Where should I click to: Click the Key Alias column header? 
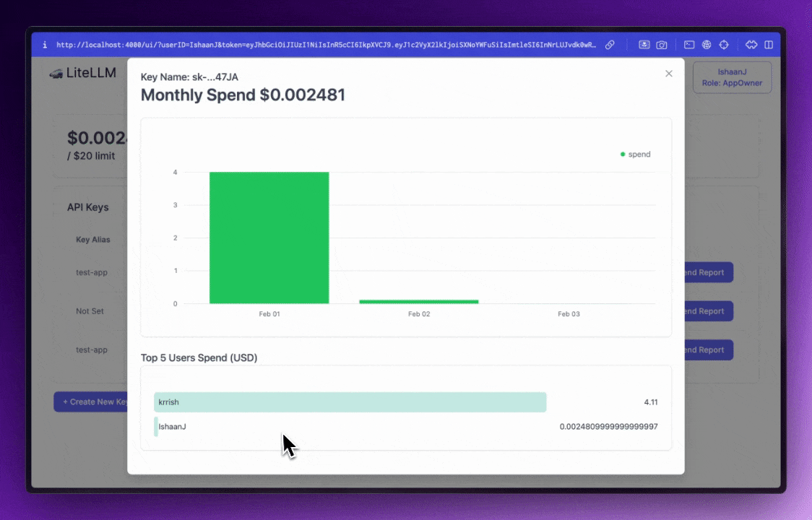tap(93, 240)
